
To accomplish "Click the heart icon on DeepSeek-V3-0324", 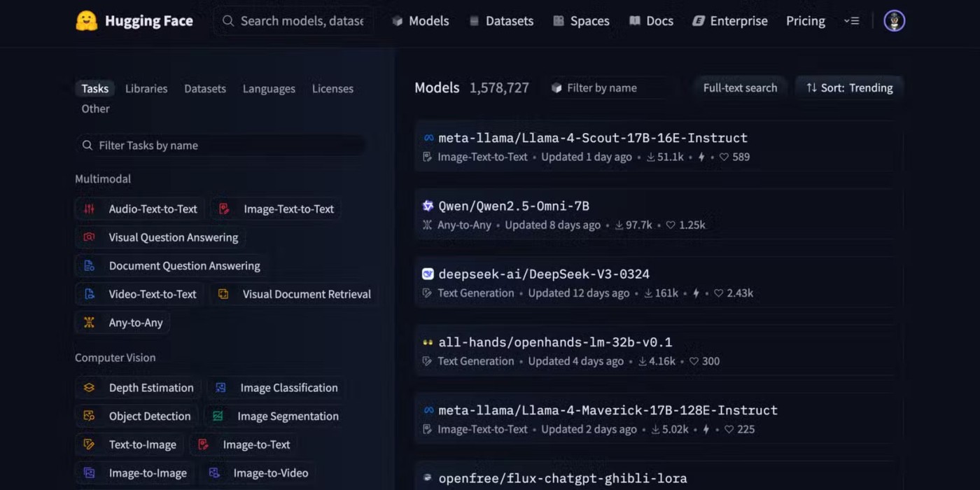I will [x=718, y=293].
